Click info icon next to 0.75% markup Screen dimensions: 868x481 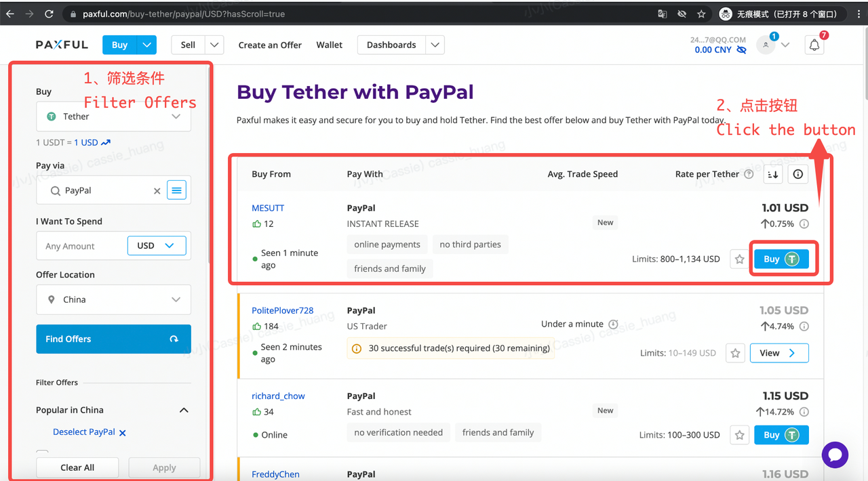coord(804,224)
